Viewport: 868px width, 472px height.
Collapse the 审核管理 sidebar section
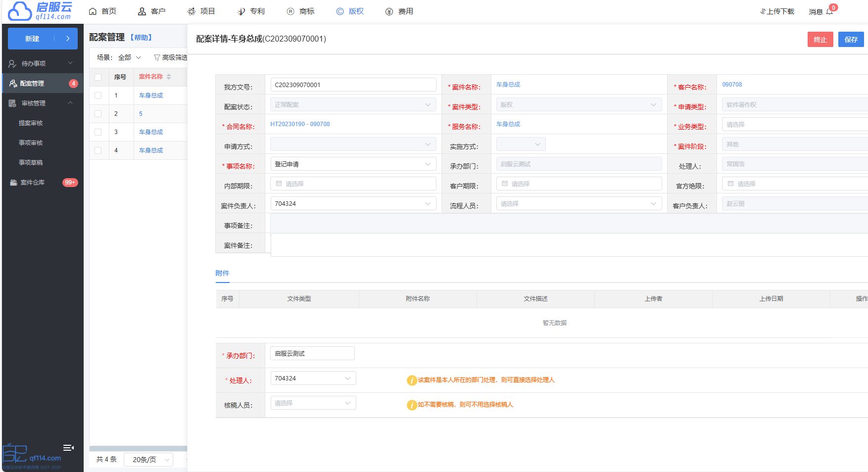[x=70, y=102]
